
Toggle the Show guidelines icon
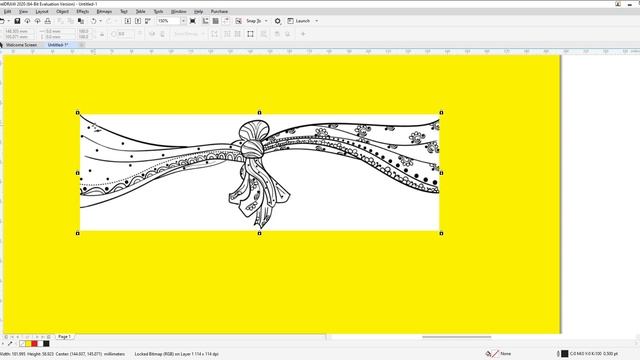[226, 21]
